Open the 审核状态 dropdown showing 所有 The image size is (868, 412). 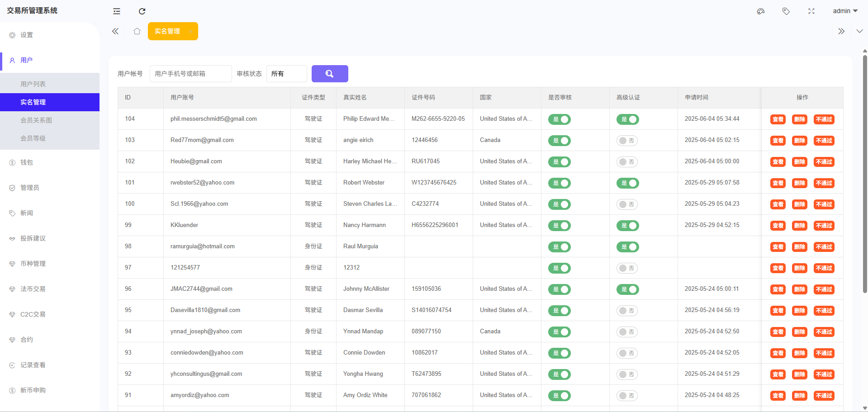pyautogui.click(x=286, y=73)
